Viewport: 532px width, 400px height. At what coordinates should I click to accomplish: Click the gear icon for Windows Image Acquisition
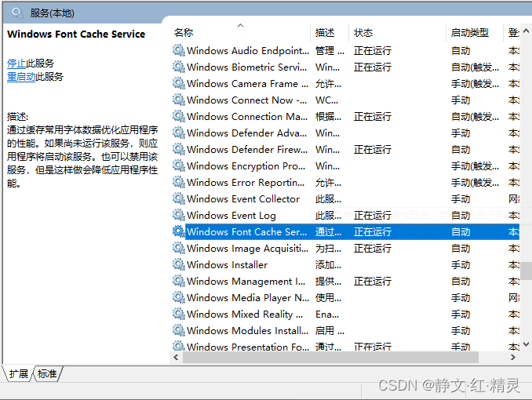tap(178, 248)
